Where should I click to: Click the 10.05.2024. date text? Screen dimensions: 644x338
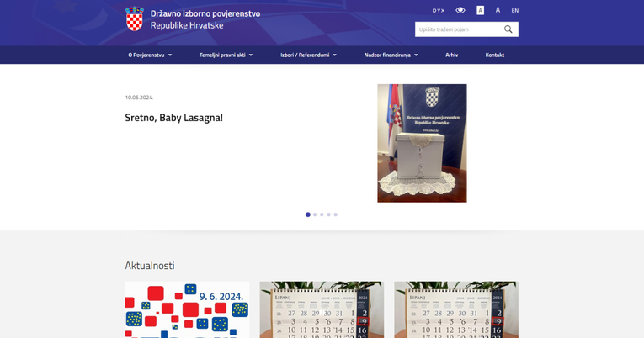[x=139, y=98]
